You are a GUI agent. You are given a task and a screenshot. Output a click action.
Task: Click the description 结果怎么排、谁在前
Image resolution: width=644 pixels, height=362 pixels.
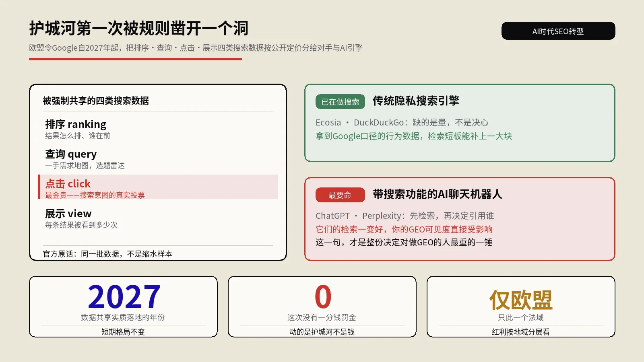pos(78,136)
